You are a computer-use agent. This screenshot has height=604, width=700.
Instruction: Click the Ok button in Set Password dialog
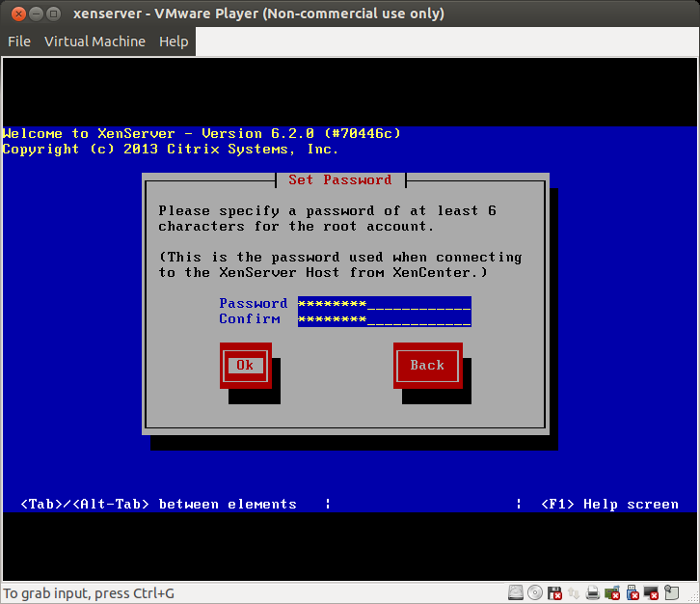[x=246, y=366]
